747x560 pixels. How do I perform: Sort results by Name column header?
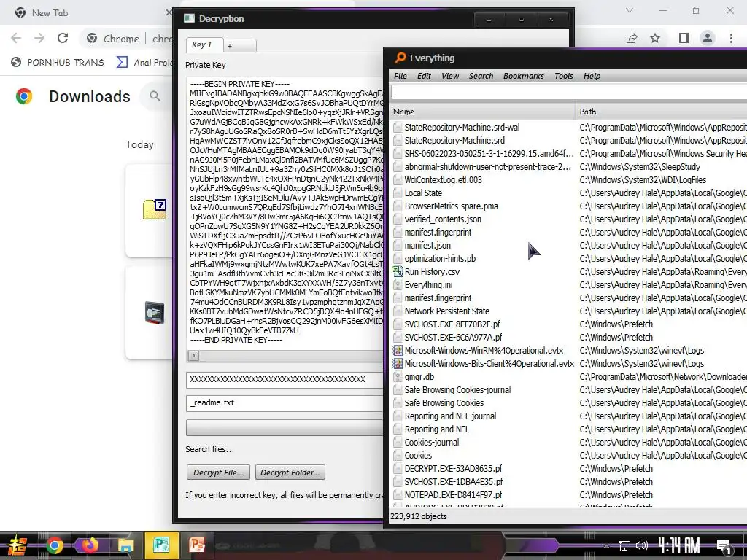[482, 112]
